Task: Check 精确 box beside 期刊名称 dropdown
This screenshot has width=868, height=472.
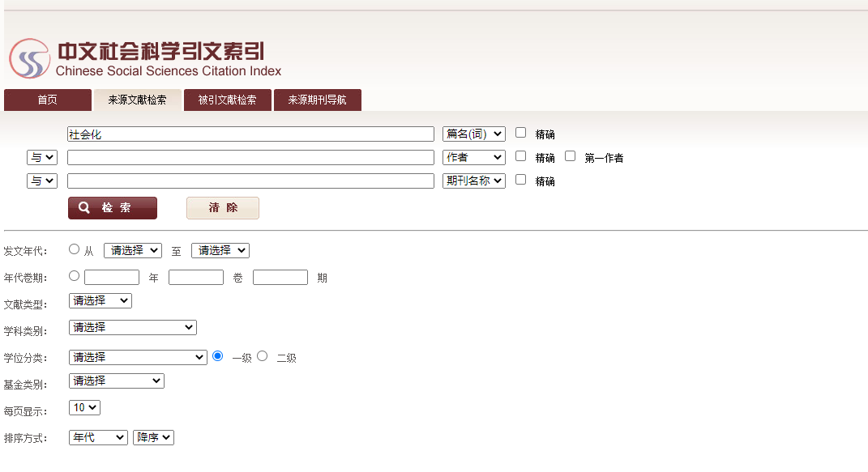Action: coord(521,180)
